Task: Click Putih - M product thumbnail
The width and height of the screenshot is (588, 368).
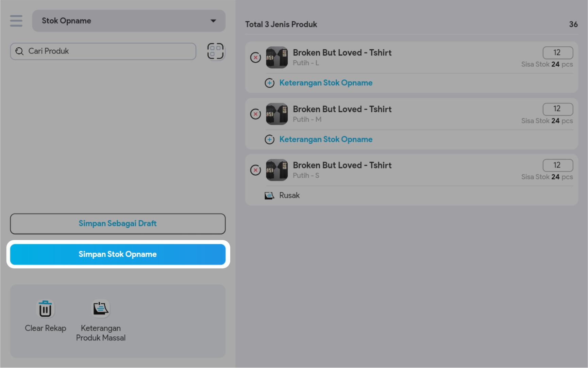Action: click(277, 114)
